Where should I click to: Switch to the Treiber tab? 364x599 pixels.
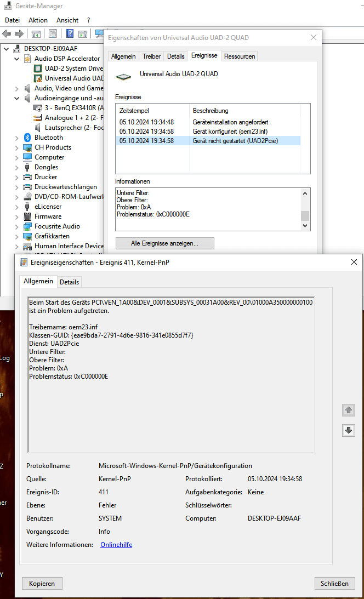pyautogui.click(x=152, y=56)
